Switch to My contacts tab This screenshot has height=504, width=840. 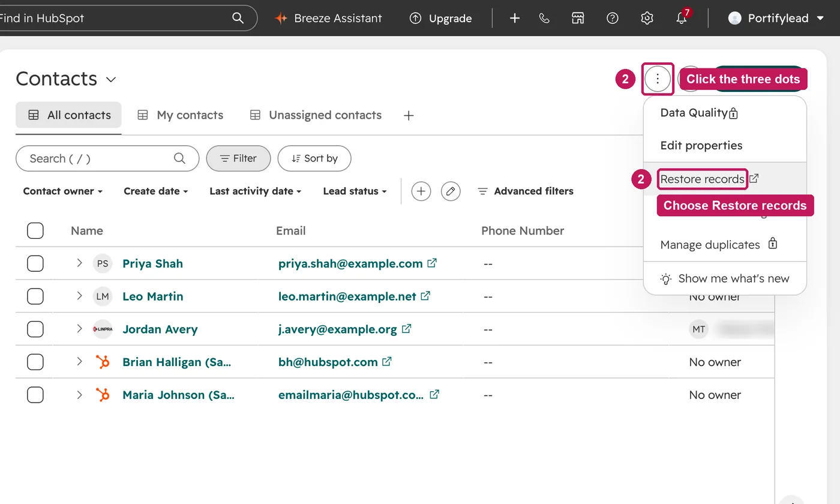coord(180,115)
